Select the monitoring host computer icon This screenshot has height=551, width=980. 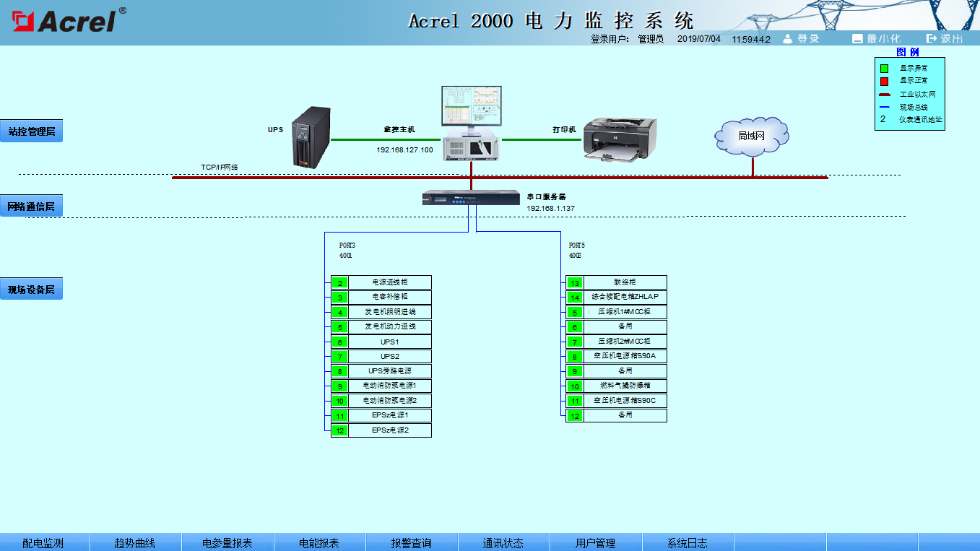[x=472, y=123]
